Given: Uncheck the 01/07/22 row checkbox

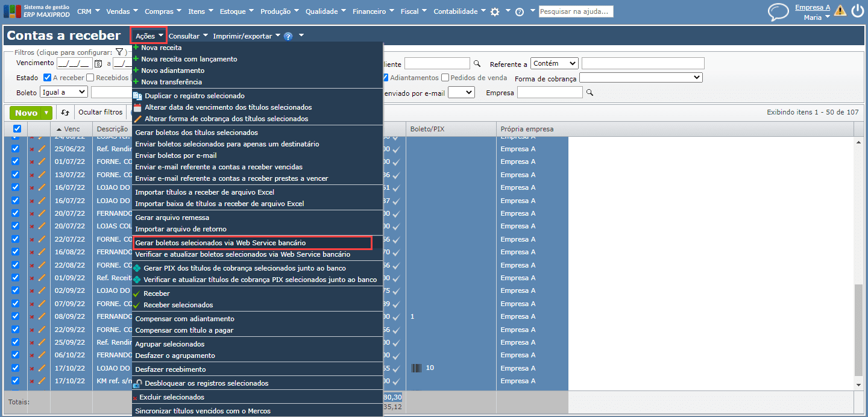Looking at the screenshot, I should coord(16,161).
